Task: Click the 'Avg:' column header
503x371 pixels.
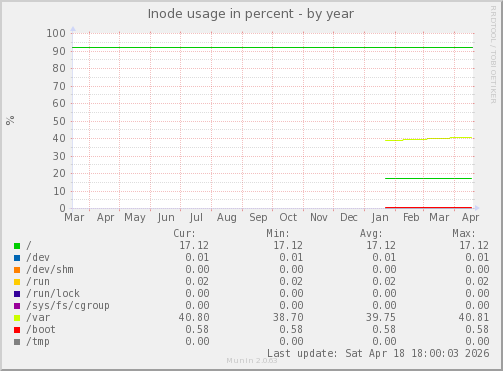Action: (371, 233)
